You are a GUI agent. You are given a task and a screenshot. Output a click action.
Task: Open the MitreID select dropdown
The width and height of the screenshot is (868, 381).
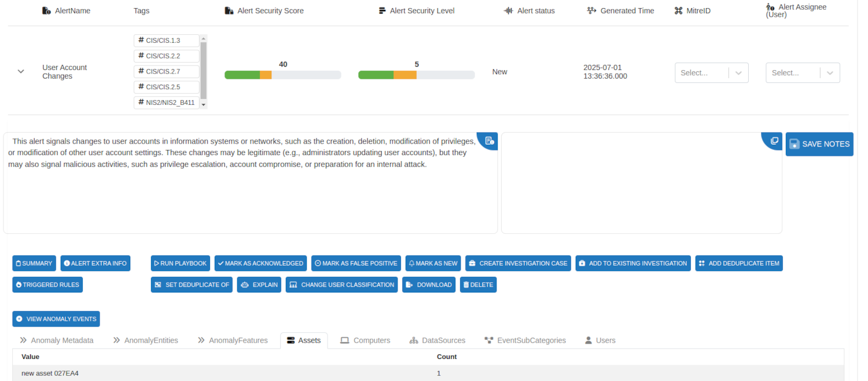711,73
